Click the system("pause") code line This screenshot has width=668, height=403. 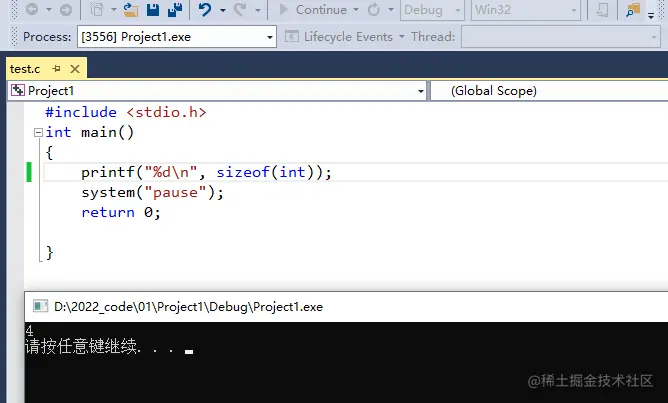point(153,192)
